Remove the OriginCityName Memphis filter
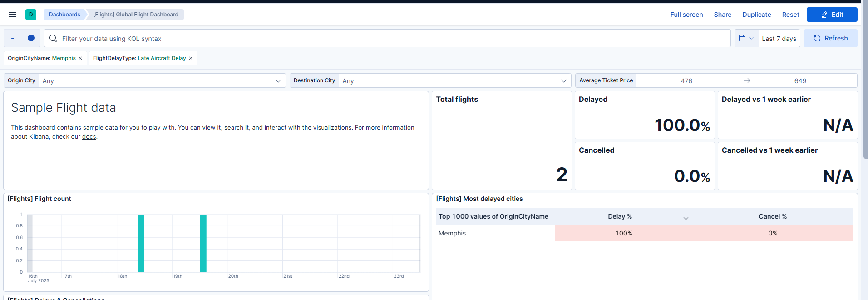Screen dimensions: 868x300 80,58
